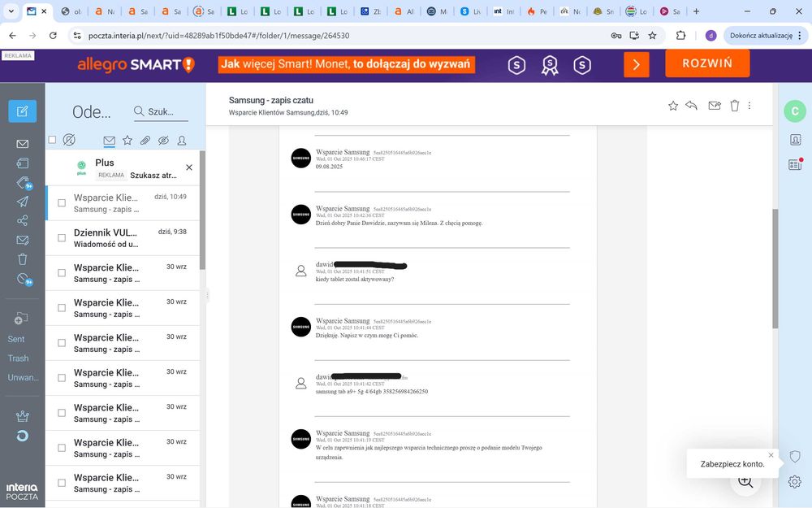Open the social share icon in sidebar
Screen dimensions: 812x508
click(22, 221)
